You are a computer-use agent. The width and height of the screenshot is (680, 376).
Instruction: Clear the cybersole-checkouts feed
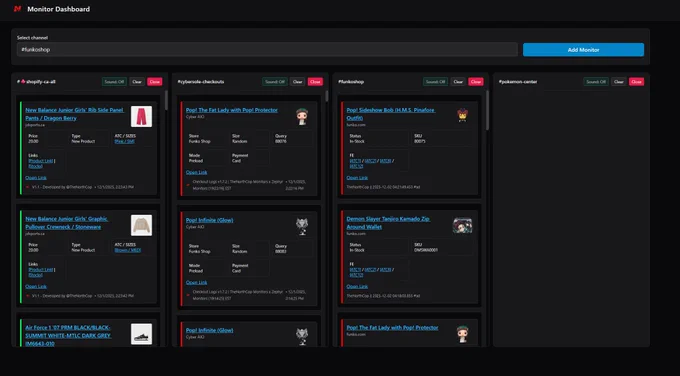coord(298,82)
